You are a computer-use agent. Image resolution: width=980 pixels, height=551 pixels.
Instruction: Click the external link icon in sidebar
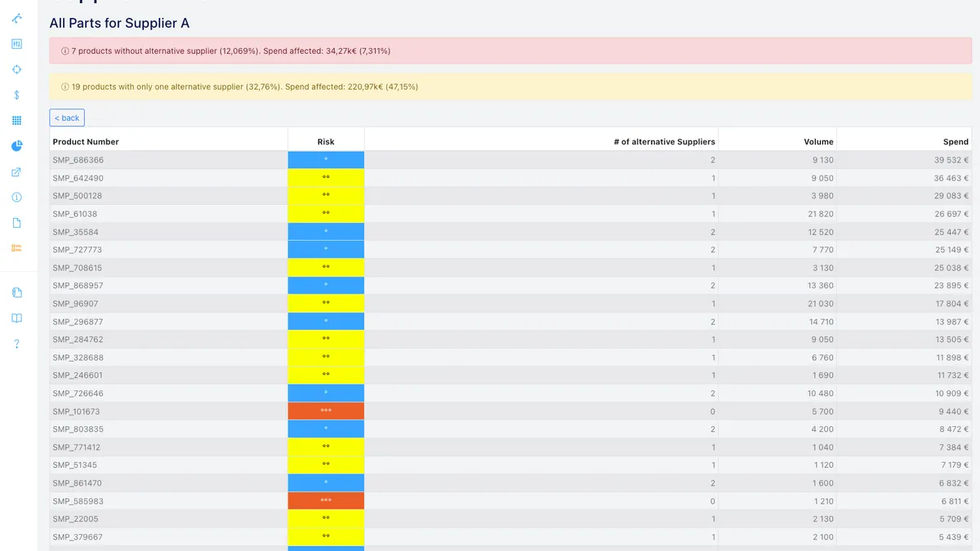coord(16,171)
